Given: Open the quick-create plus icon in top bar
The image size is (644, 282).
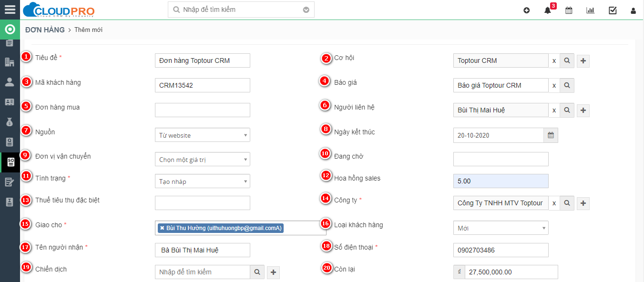Looking at the screenshot, I should [527, 10].
